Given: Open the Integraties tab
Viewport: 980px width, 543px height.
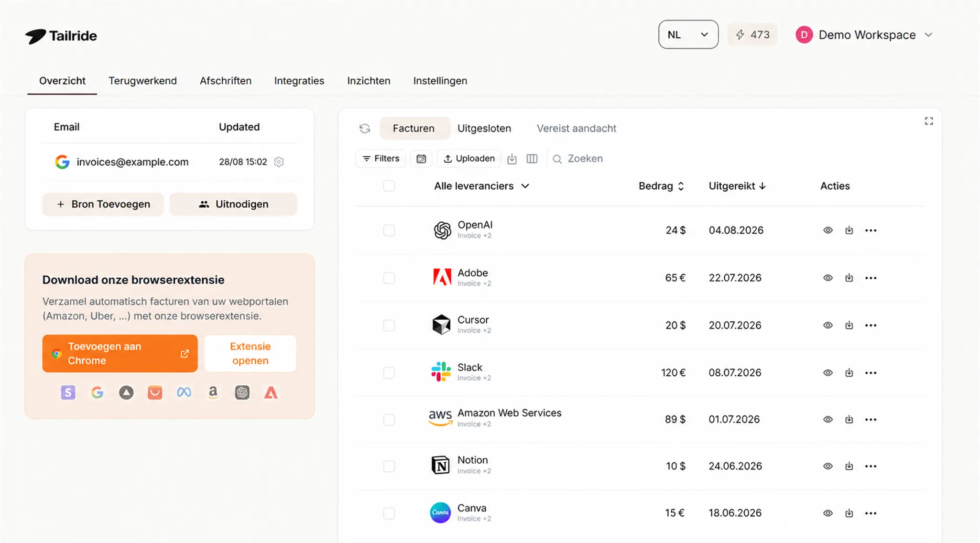Looking at the screenshot, I should (299, 81).
